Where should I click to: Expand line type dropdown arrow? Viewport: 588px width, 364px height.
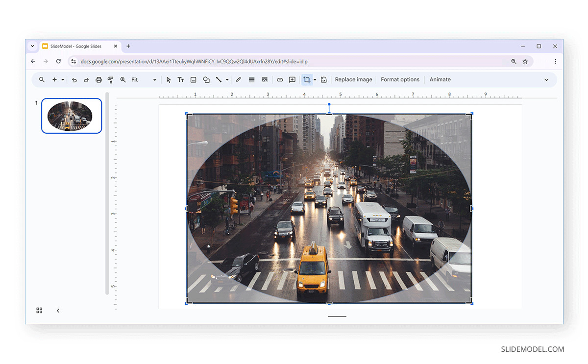point(227,80)
